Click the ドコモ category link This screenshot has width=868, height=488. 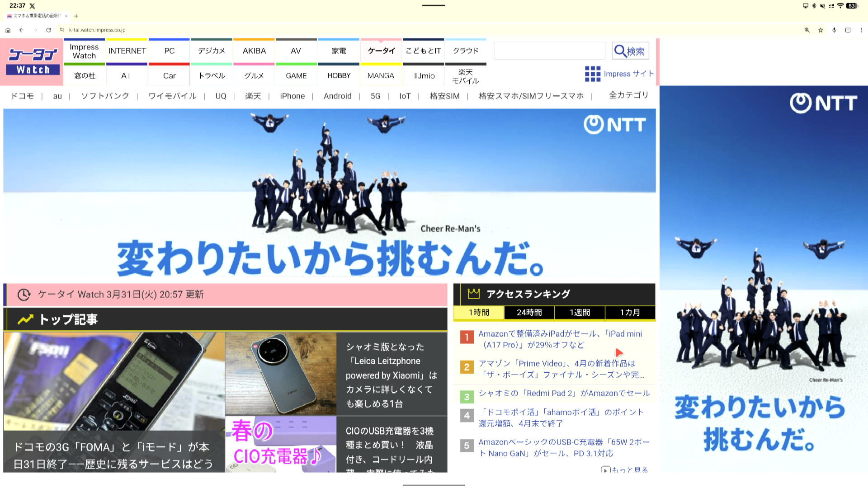click(22, 96)
